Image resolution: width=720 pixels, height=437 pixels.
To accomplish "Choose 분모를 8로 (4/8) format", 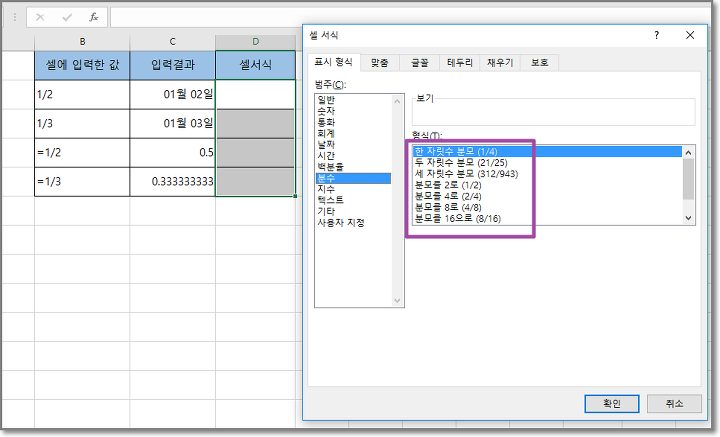I will (547, 207).
